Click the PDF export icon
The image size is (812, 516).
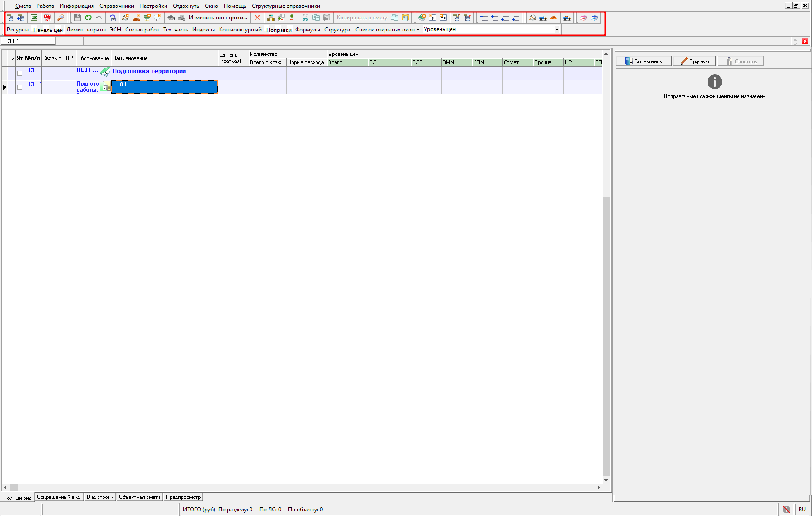coord(48,18)
